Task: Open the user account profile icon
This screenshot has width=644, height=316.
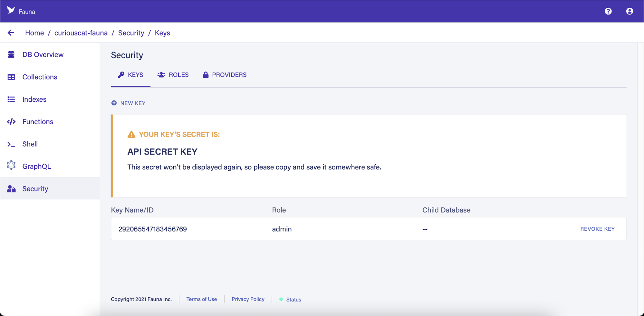Action: point(630,11)
